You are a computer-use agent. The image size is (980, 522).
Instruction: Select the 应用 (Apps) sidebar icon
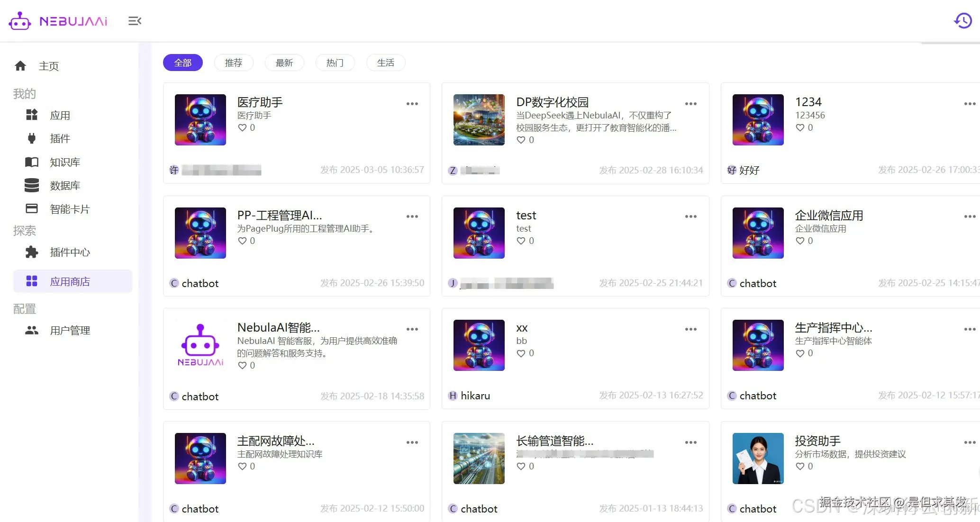31,115
